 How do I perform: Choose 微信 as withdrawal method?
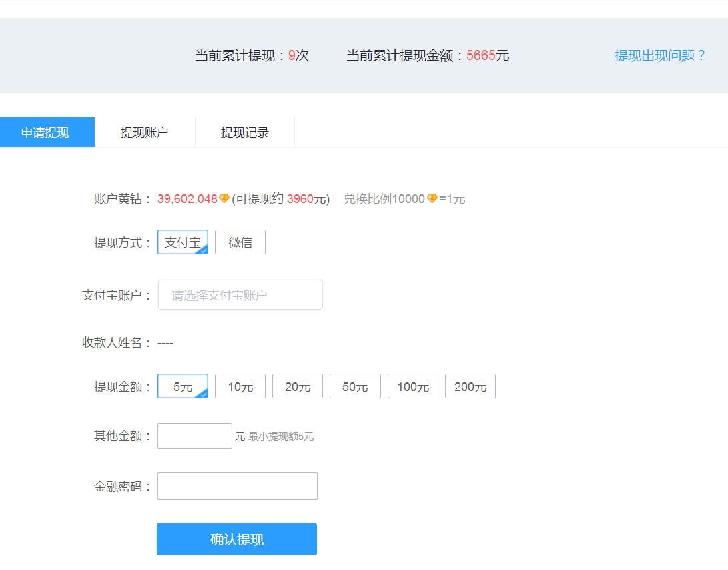point(240,242)
